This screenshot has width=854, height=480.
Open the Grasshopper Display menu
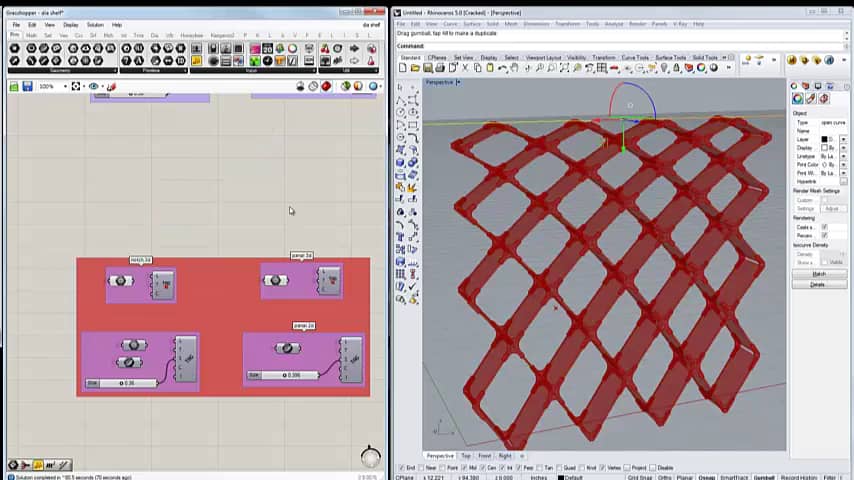pyautogui.click(x=70, y=25)
